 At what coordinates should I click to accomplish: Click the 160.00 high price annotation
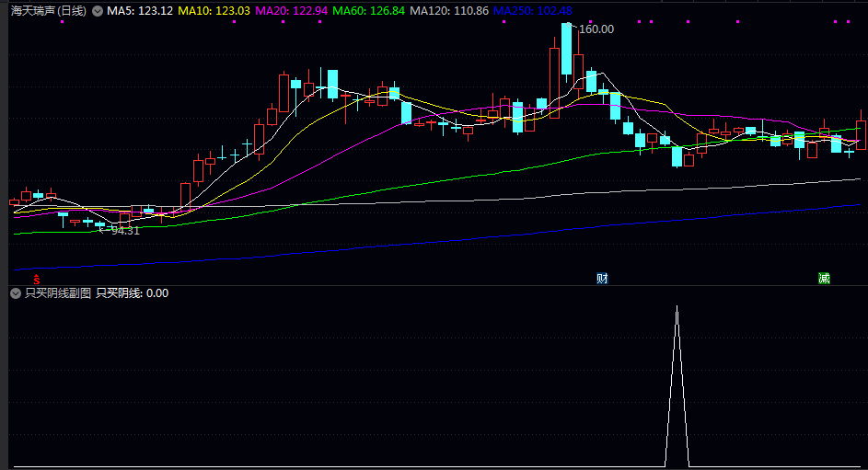click(x=596, y=29)
